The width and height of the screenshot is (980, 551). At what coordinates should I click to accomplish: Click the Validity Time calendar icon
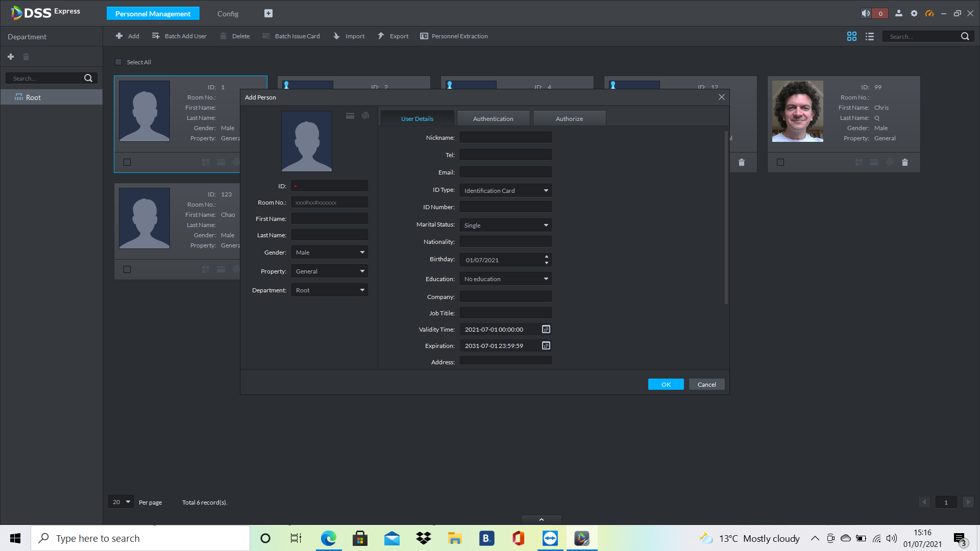click(546, 330)
